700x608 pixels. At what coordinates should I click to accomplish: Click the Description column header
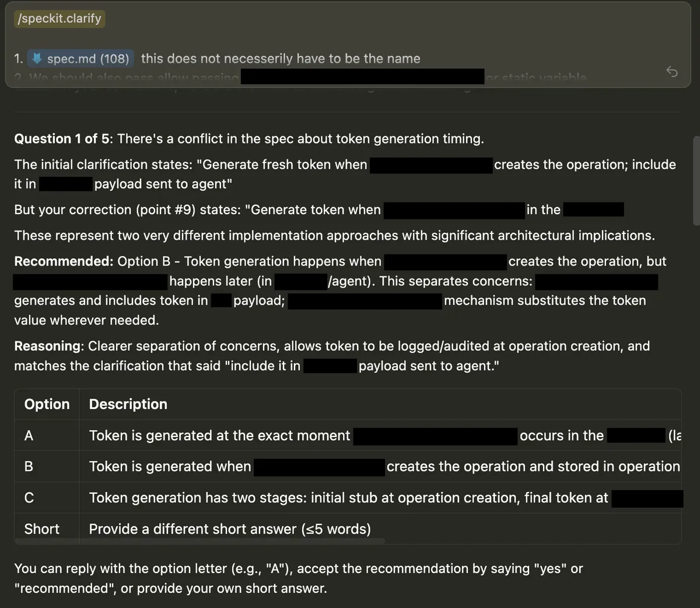tap(128, 404)
